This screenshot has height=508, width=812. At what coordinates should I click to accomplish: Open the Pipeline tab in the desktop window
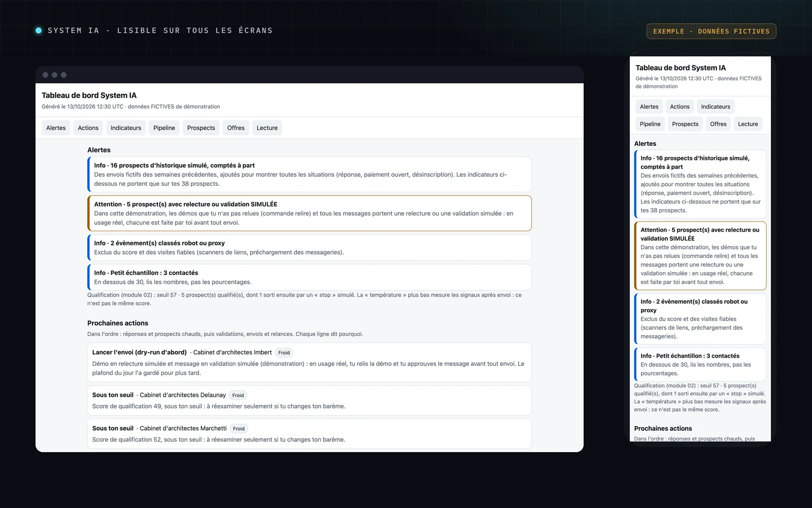[x=164, y=128]
